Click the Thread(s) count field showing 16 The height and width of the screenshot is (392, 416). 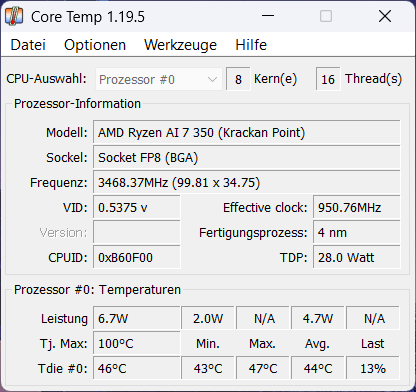328,79
